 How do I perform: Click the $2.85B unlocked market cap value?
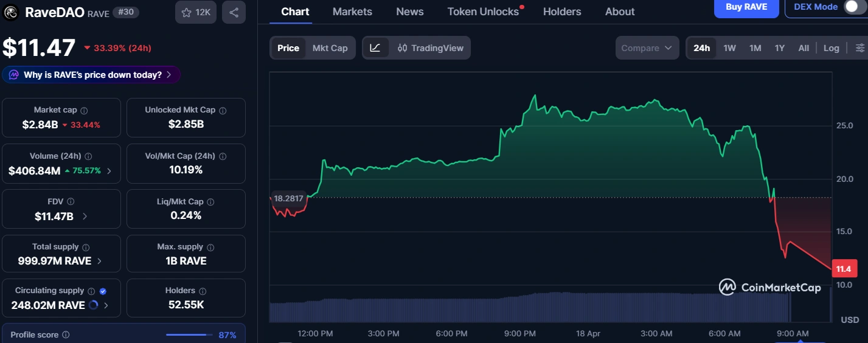click(x=186, y=124)
